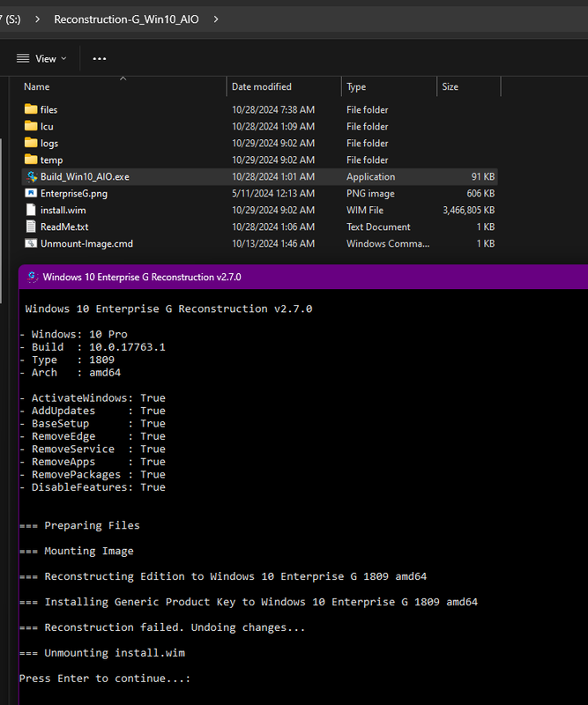Image resolution: width=588 pixels, height=705 pixels.
Task: Click the Application type cell
Action: click(x=371, y=177)
